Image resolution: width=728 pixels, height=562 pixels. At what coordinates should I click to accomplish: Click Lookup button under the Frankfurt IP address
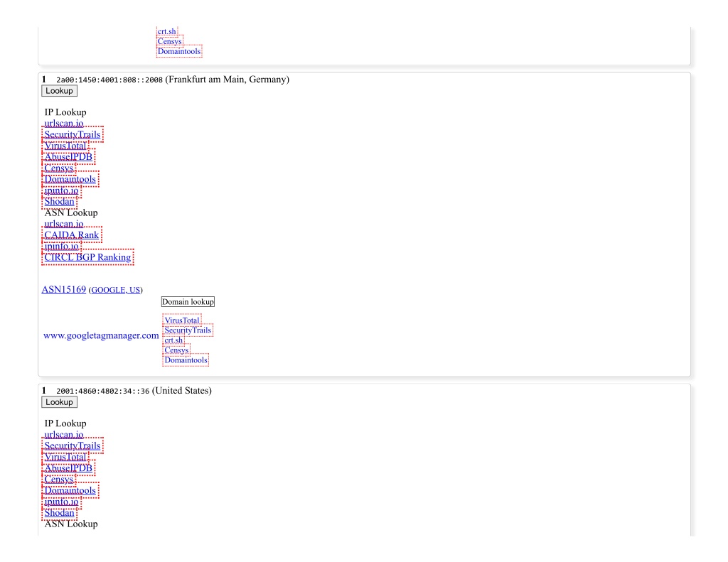59,91
